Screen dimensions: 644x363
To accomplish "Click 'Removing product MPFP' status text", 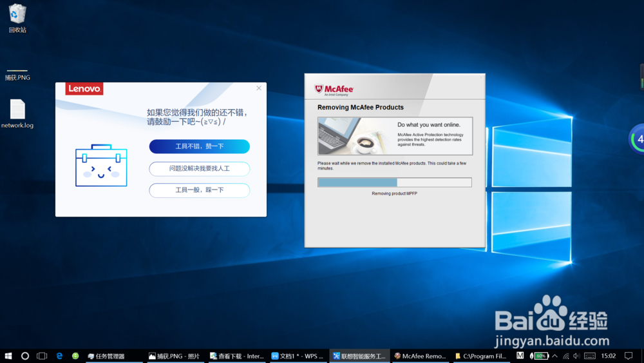I will tap(394, 193).
